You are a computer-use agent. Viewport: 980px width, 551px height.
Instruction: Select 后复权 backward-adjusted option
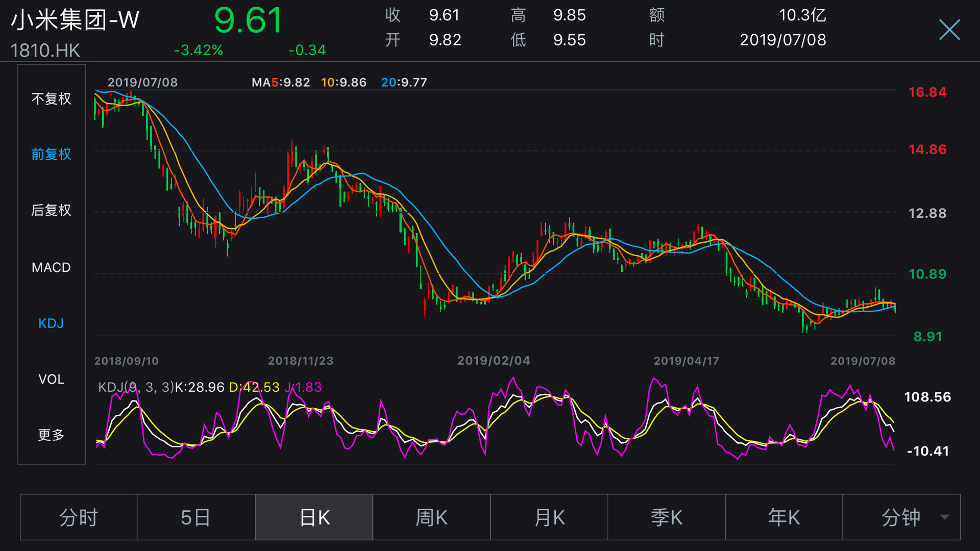pyautogui.click(x=51, y=210)
